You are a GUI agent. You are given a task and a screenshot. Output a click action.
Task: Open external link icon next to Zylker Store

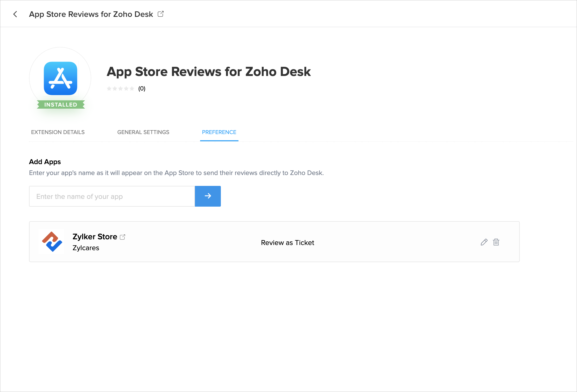click(x=123, y=237)
